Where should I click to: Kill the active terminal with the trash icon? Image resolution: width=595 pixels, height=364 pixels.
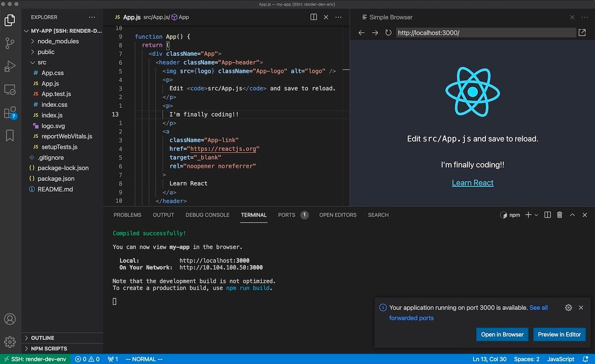tap(559, 215)
